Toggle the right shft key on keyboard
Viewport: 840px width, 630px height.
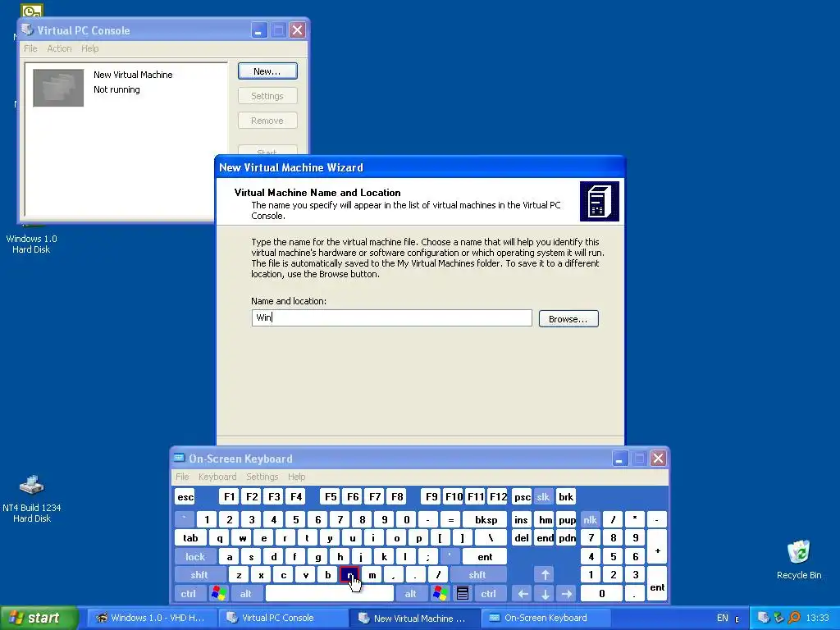[x=477, y=575]
